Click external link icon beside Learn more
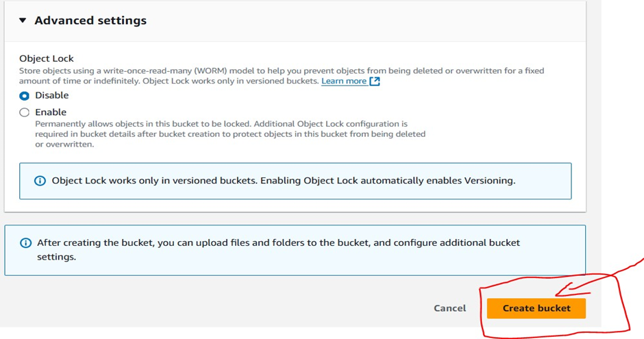The height and width of the screenshot is (339, 644). [375, 81]
